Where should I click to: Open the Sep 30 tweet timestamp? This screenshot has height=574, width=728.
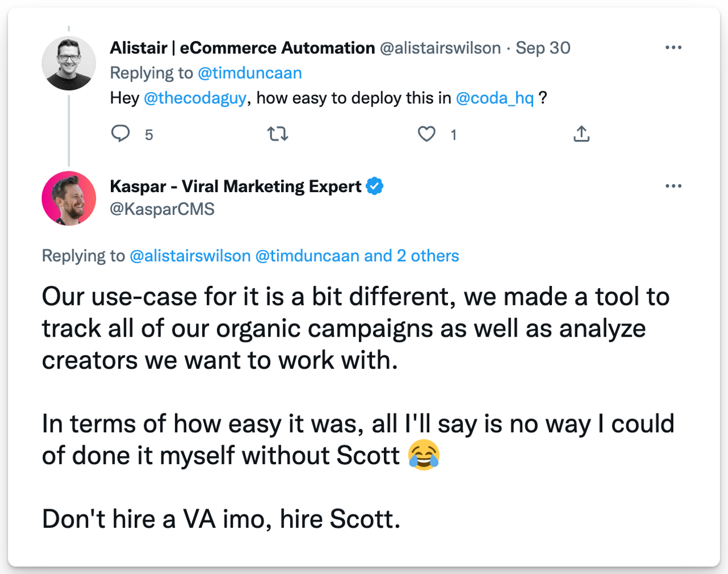point(543,48)
